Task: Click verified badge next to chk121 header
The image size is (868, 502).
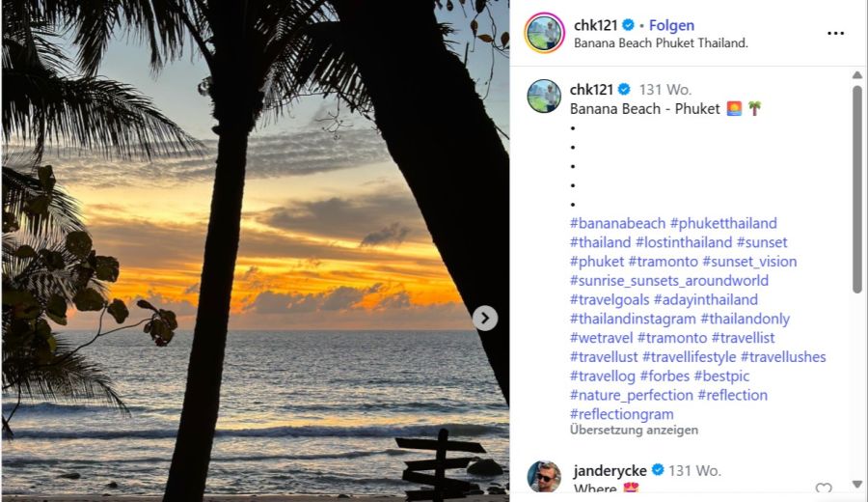Action: (x=629, y=25)
